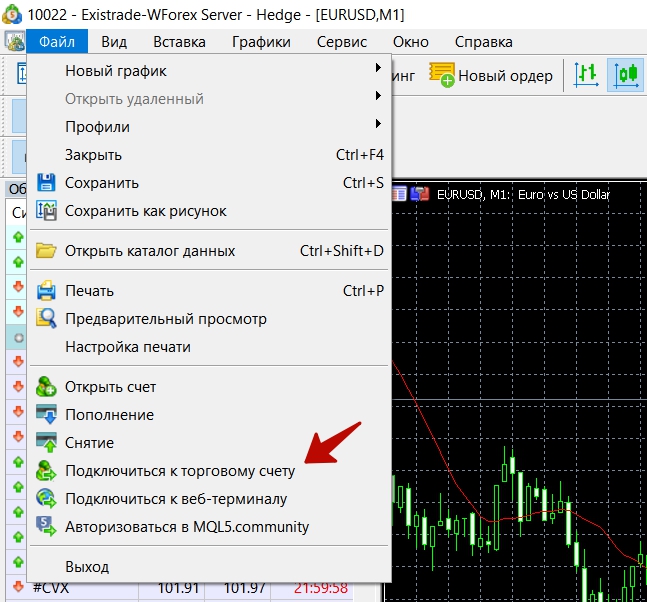
Task: Click the icon before EURUSD chart title
Action: [420, 194]
